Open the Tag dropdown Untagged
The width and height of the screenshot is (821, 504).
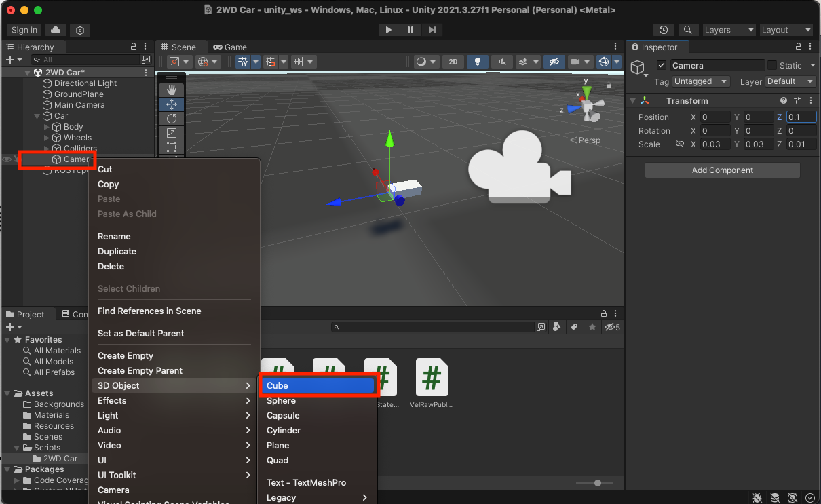tap(701, 81)
